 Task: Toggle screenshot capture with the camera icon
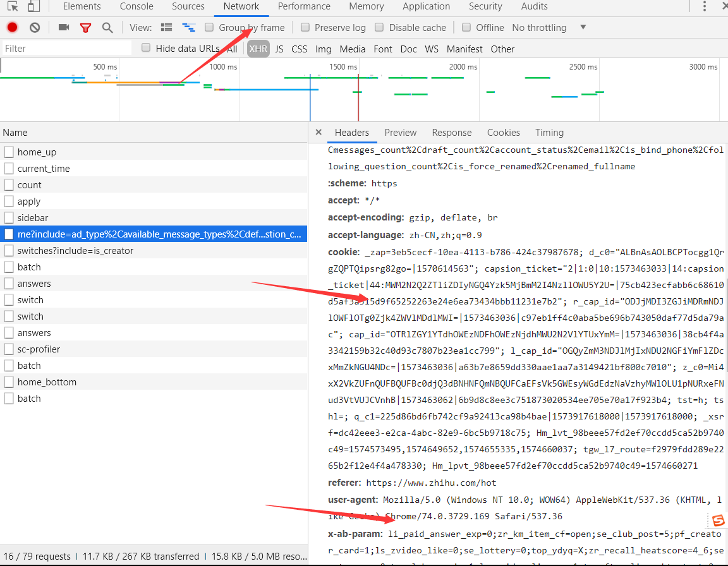(64, 27)
